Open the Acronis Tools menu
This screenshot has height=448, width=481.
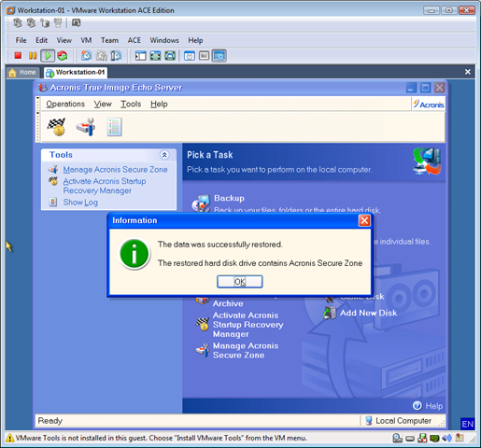click(131, 104)
